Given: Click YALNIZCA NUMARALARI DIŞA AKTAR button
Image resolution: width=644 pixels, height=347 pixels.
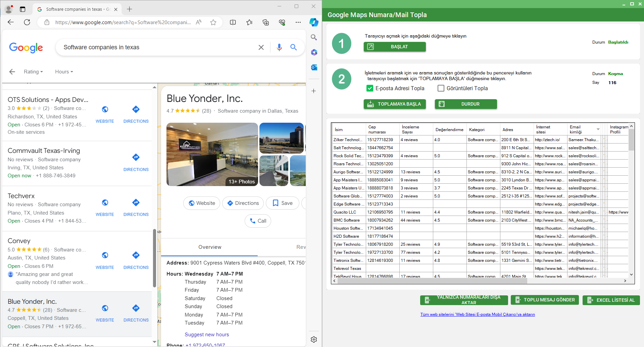Looking at the screenshot, I should coord(464,300).
